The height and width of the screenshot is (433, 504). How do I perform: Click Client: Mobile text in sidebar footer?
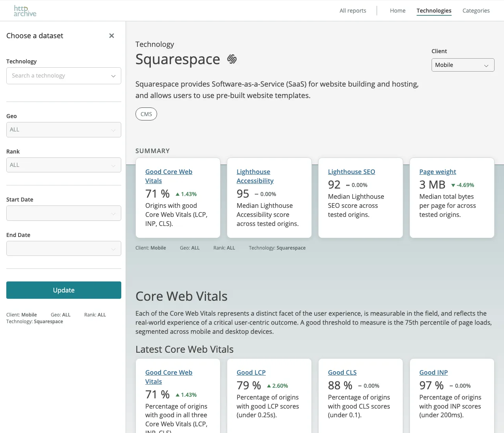click(x=22, y=315)
